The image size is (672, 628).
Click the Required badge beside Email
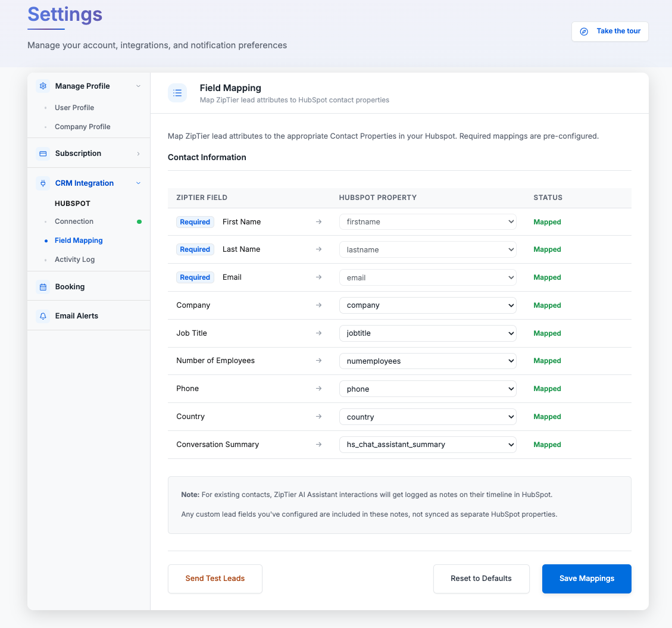[x=195, y=277]
